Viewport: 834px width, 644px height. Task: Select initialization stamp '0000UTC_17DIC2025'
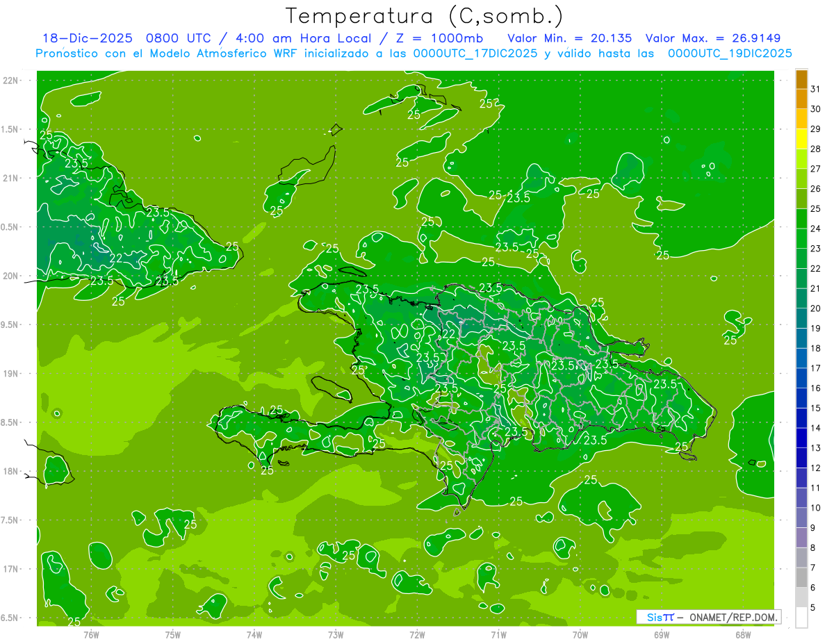pos(475,53)
